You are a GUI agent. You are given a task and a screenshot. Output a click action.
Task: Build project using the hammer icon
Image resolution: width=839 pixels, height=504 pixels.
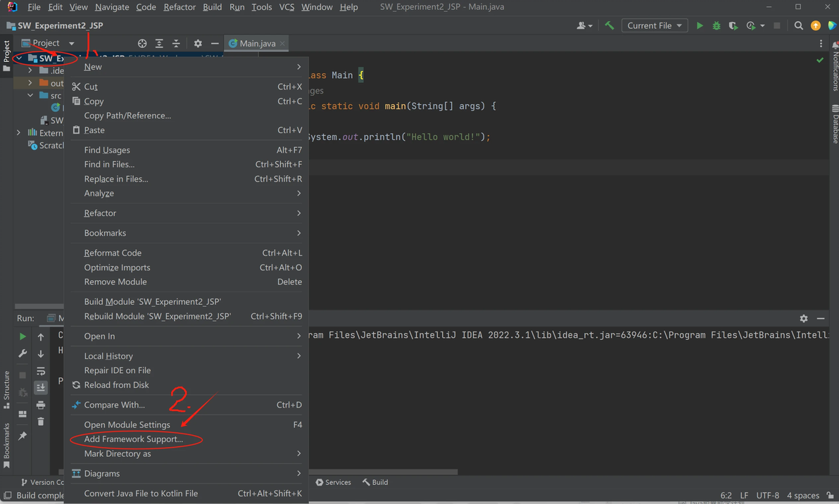tap(610, 26)
